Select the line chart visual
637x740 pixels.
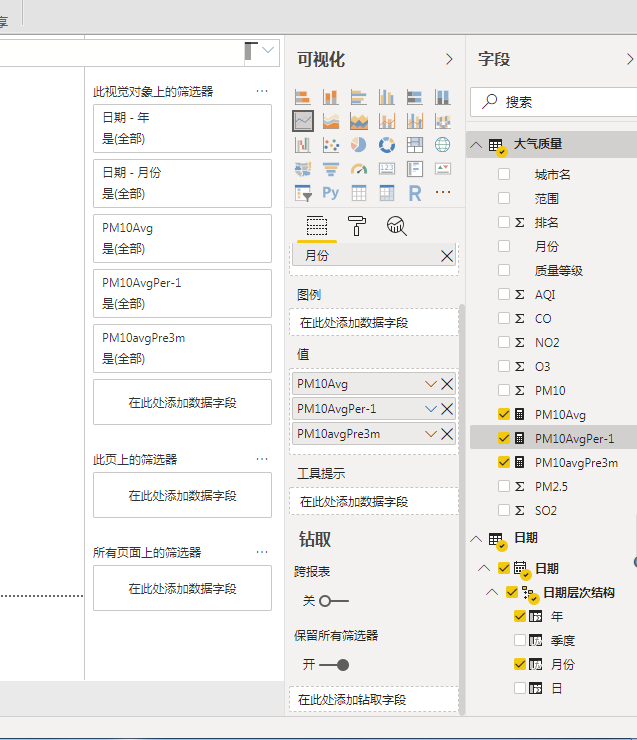302,121
